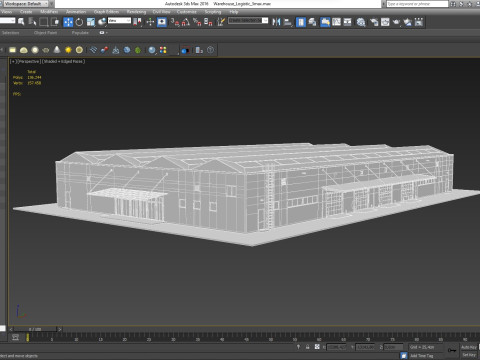This screenshot has width=480, height=360.
Task: Click the green tree proxy icon
Action: coord(138,50)
